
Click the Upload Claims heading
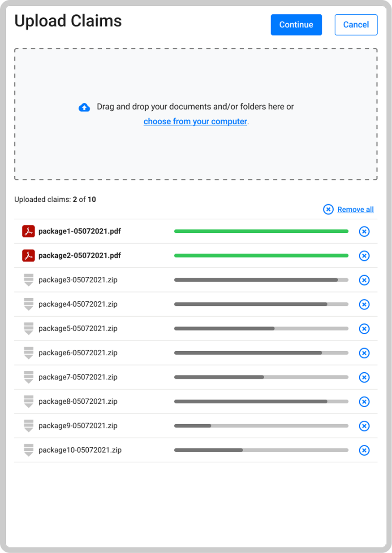click(x=68, y=21)
